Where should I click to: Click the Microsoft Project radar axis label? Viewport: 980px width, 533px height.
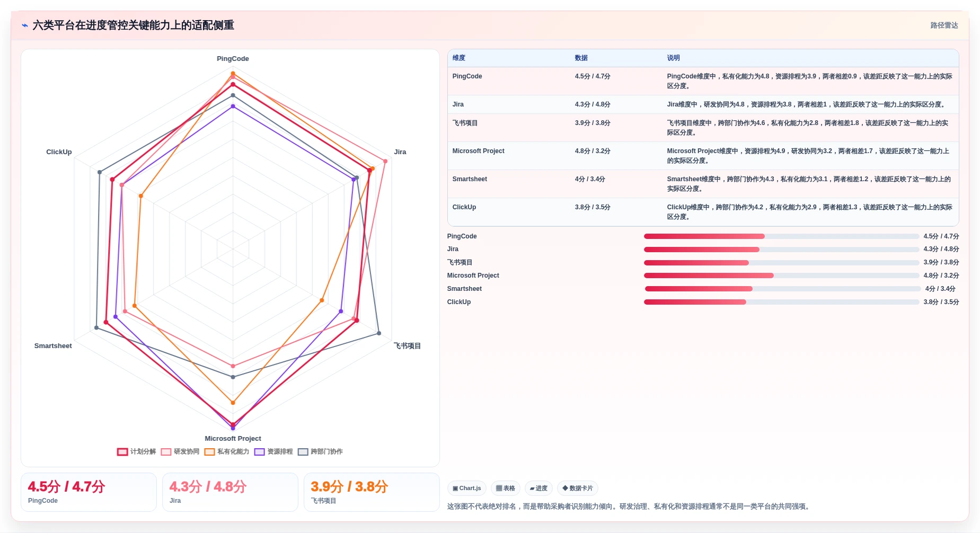point(233,439)
